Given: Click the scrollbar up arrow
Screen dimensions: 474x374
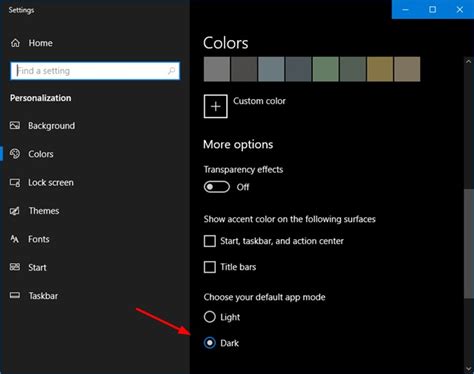Looking at the screenshot, I should [x=468, y=61].
